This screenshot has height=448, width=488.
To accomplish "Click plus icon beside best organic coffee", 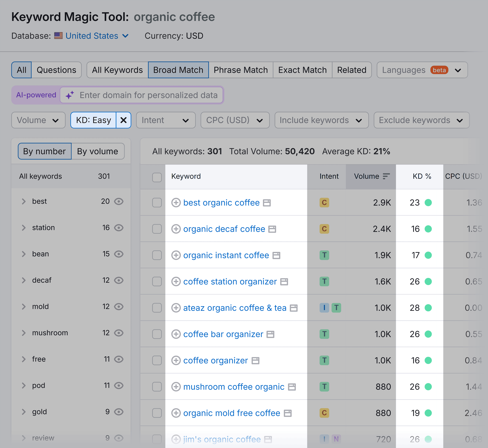I will coord(176,202).
